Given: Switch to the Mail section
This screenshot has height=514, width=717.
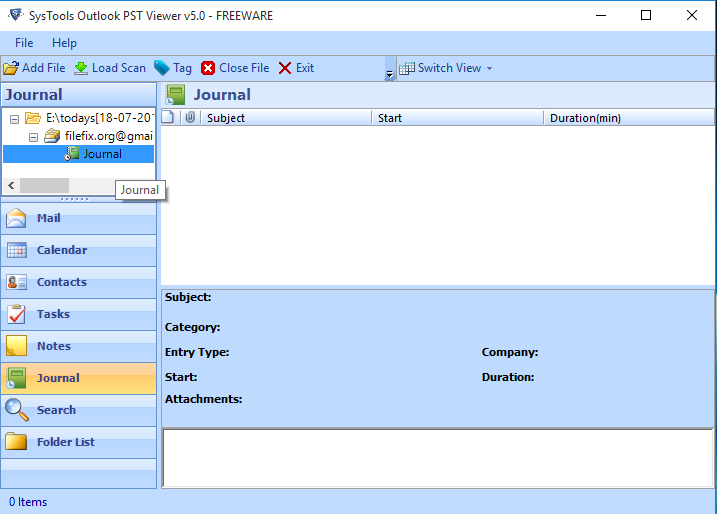Looking at the screenshot, I should (x=79, y=218).
